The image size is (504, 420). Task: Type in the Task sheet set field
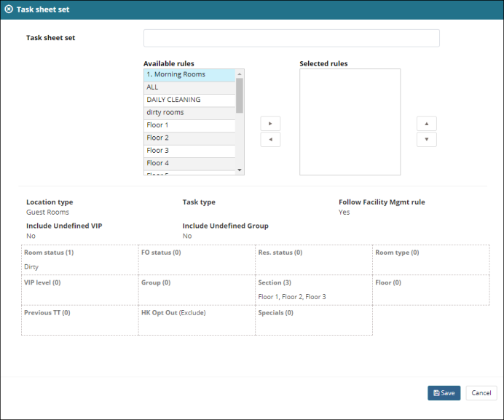point(291,38)
